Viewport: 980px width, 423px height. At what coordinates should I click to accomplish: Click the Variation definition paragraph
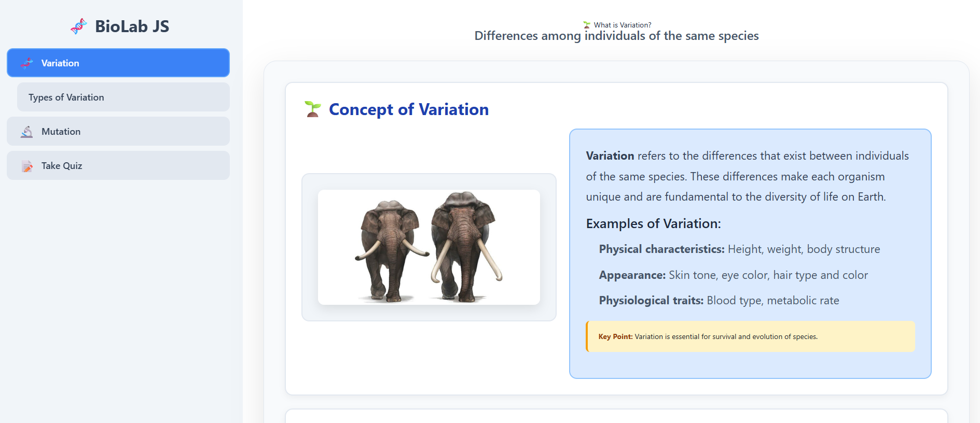coord(748,176)
